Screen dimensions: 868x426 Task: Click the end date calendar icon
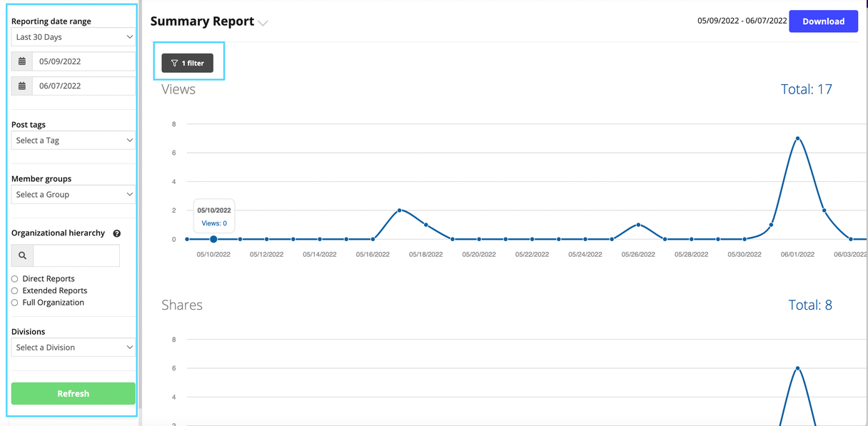pyautogui.click(x=22, y=86)
